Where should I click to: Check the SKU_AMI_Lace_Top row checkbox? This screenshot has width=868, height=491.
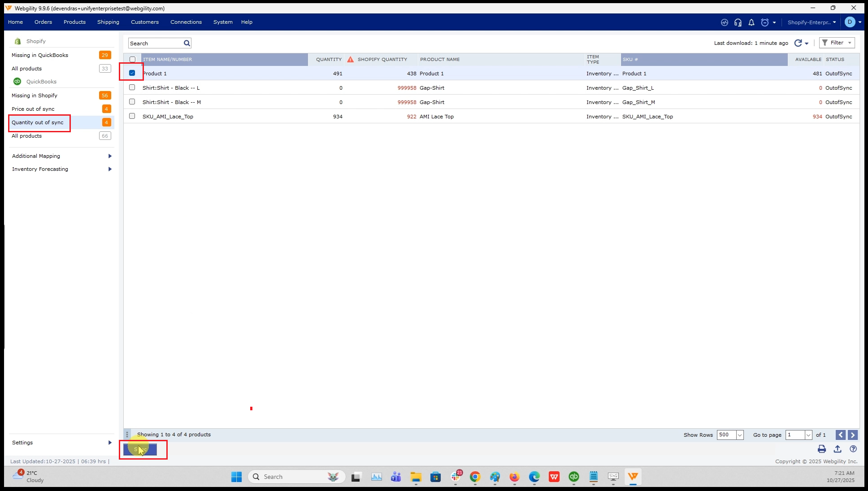(x=132, y=116)
